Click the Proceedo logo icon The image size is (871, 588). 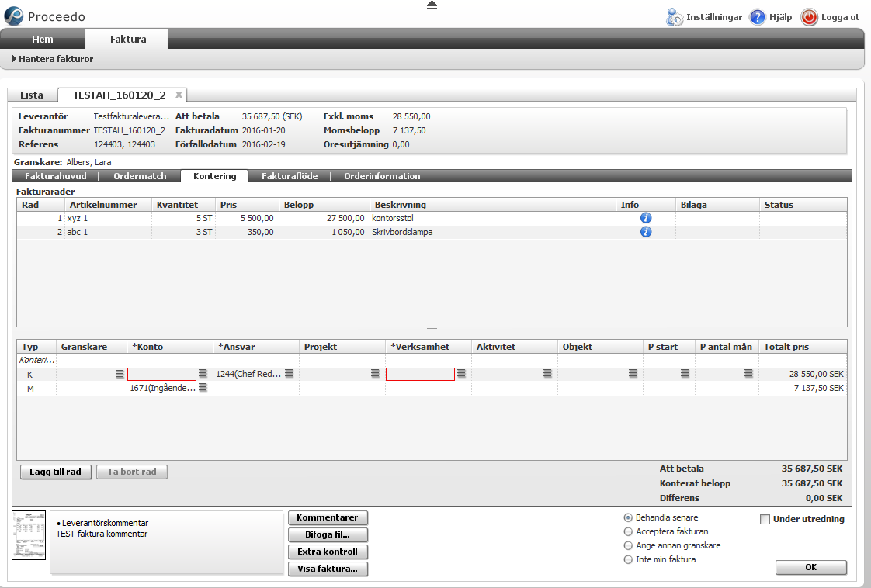pos(14,16)
